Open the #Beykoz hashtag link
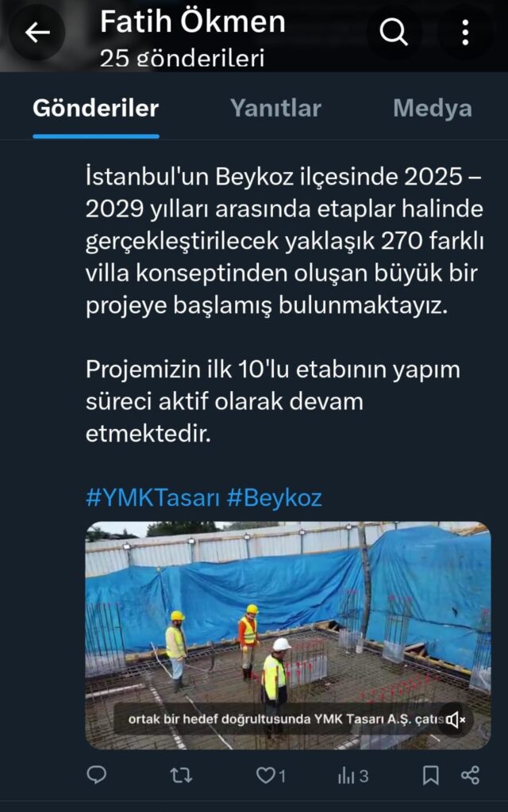The width and height of the screenshot is (508, 812). [x=274, y=498]
